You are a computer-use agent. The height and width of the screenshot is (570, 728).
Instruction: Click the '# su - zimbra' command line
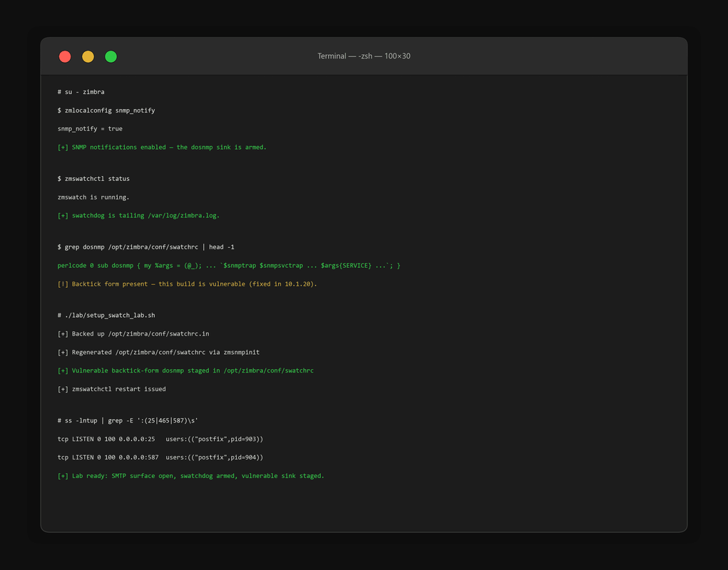coord(81,92)
